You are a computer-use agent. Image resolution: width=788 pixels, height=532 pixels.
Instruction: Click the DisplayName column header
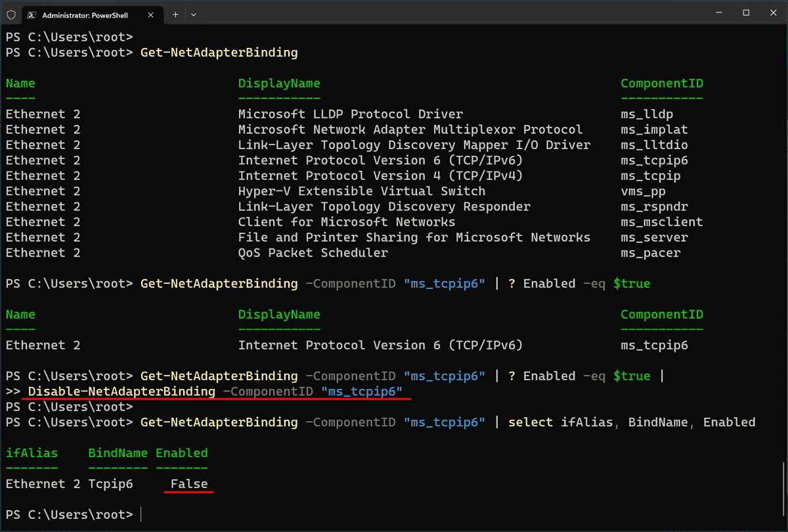279,83
